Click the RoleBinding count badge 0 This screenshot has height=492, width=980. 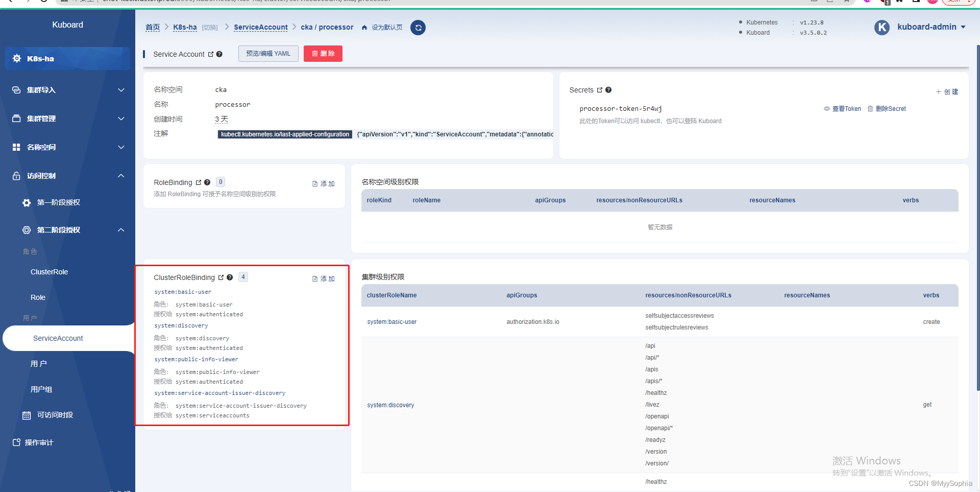(x=220, y=182)
